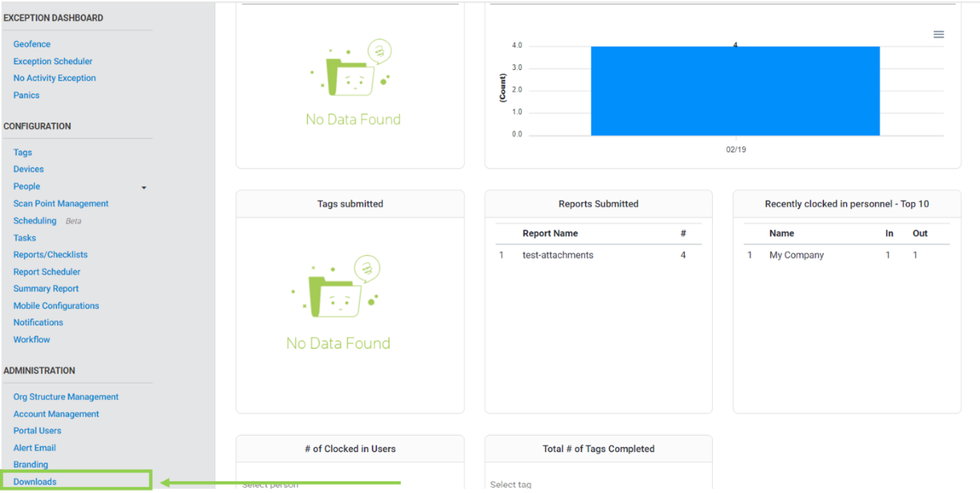Open No Activity Exception page

[x=54, y=77]
